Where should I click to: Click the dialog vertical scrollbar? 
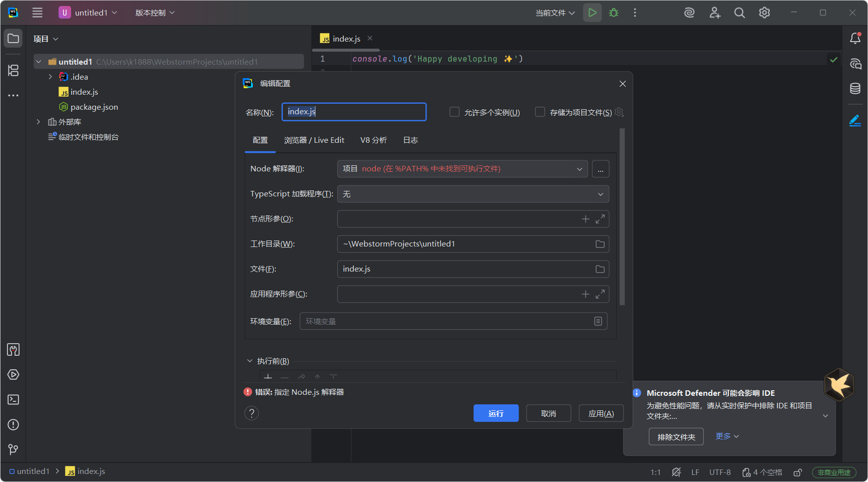[x=622, y=217]
